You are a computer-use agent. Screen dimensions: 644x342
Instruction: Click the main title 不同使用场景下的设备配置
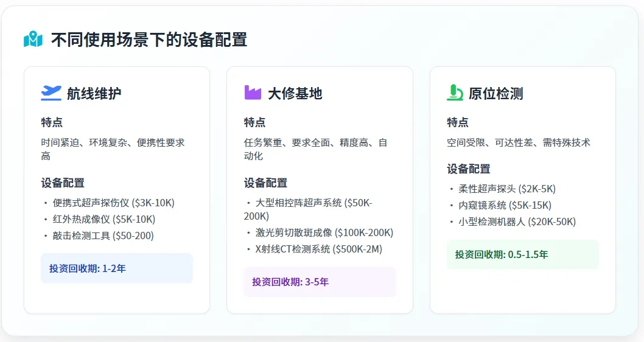coord(149,40)
